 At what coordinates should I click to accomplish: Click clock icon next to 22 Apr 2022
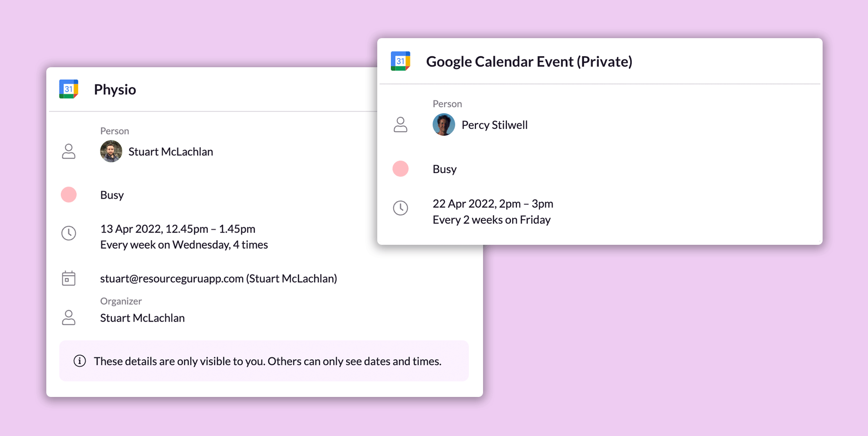tap(400, 208)
